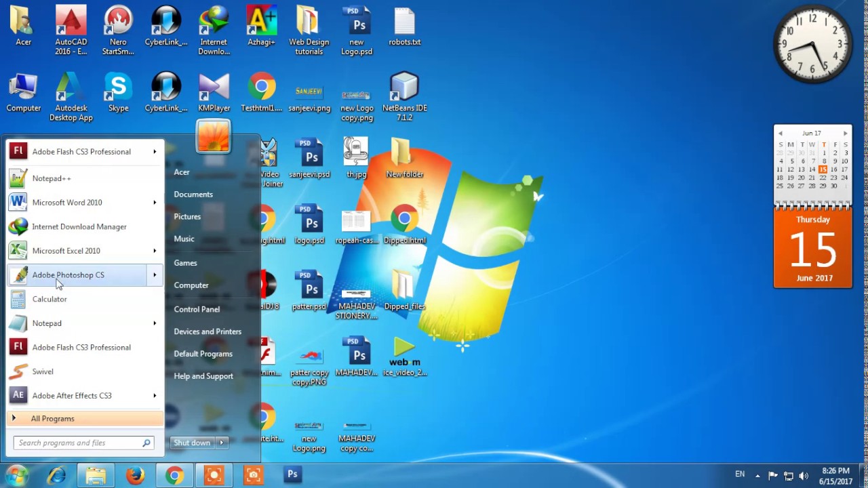
Task: Open Shut down options arrow
Action: pos(221,443)
